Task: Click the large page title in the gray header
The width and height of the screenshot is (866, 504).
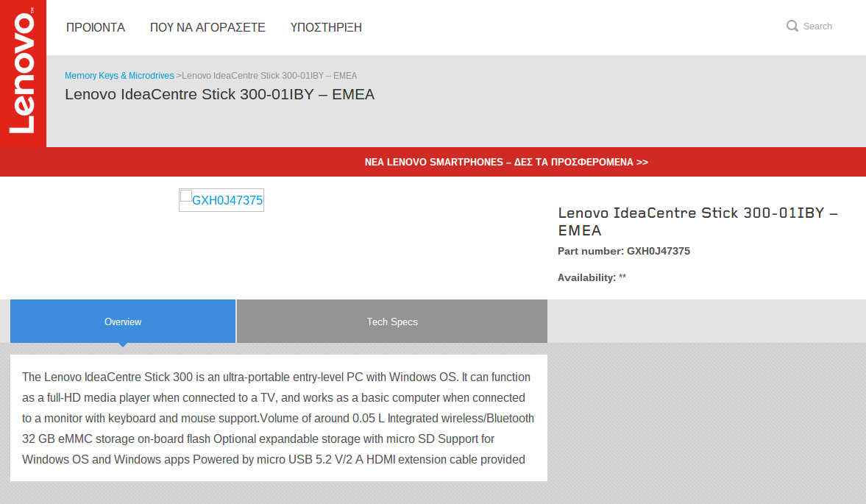Action: coord(219,94)
